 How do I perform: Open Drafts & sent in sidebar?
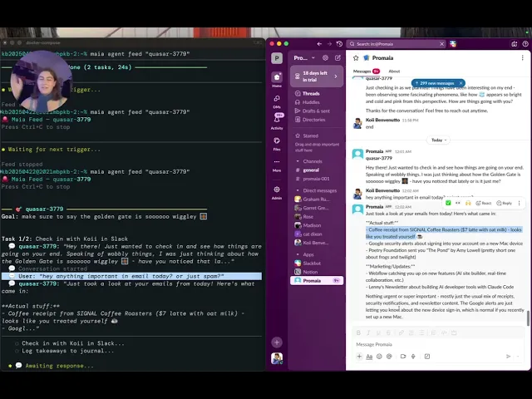point(317,111)
